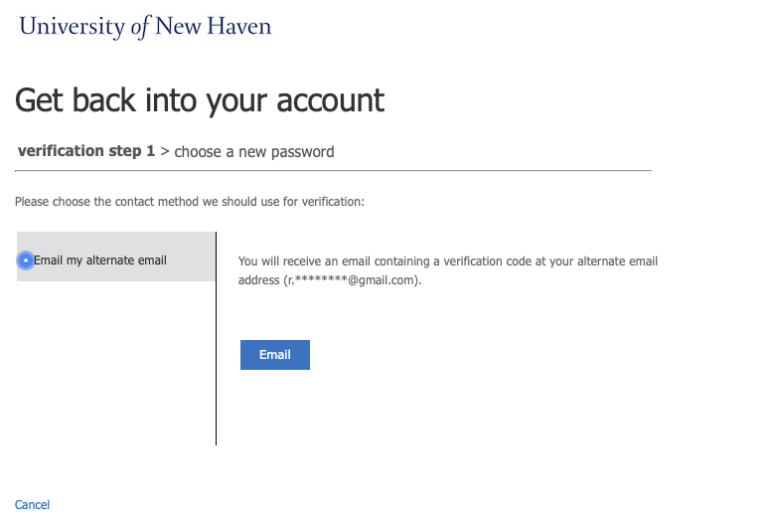Click the University of New Haven logo
Viewport: 768px width, 519px height.
(145, 26)
